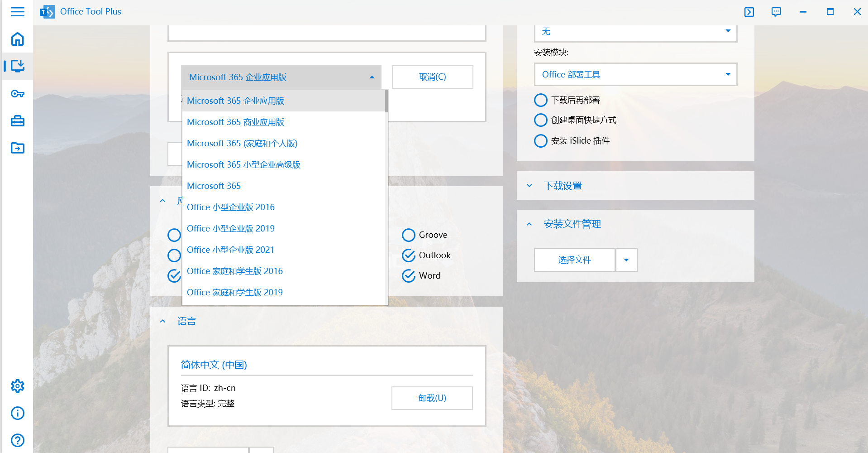Click the Office Tool Plus app logo
This screenshot has height=453, width=868.
coord(47,12)
